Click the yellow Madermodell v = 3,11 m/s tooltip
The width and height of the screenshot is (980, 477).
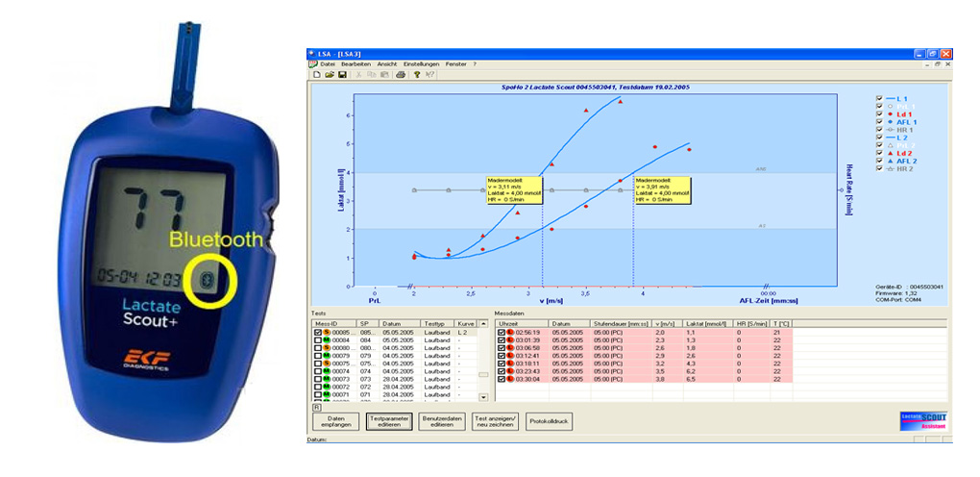point(514,189)
